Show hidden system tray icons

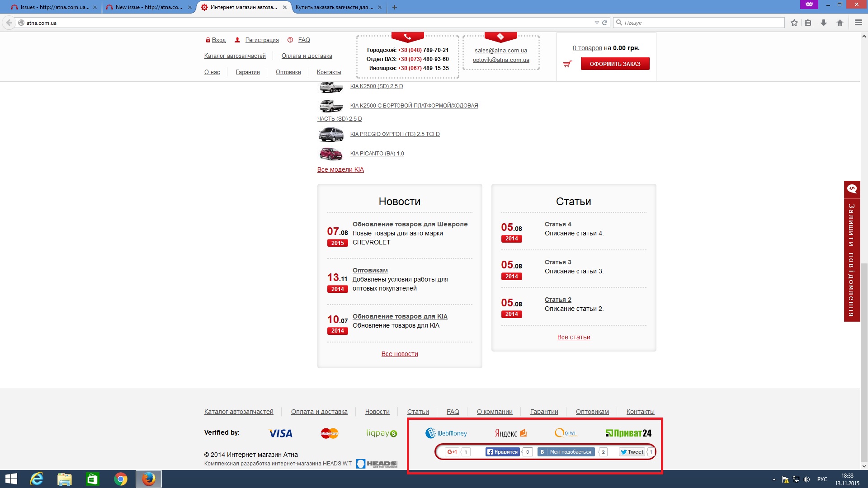point(774,479)
